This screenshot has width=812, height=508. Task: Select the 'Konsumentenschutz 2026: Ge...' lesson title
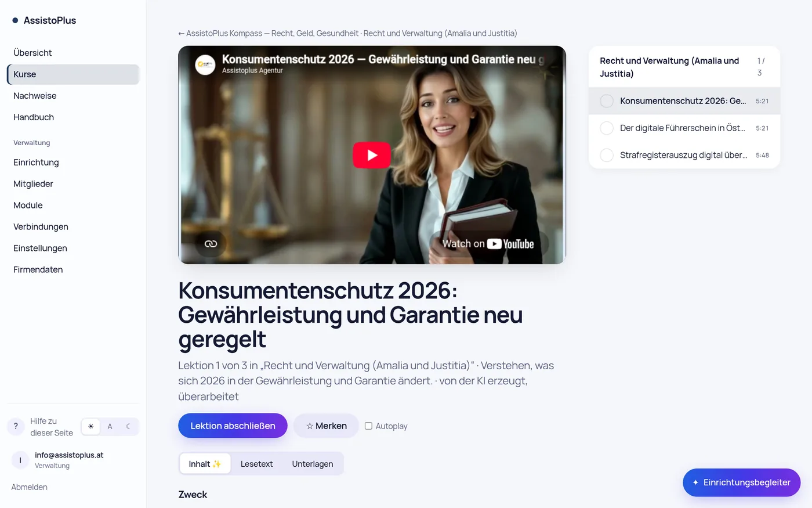click(x=683, y=101)
